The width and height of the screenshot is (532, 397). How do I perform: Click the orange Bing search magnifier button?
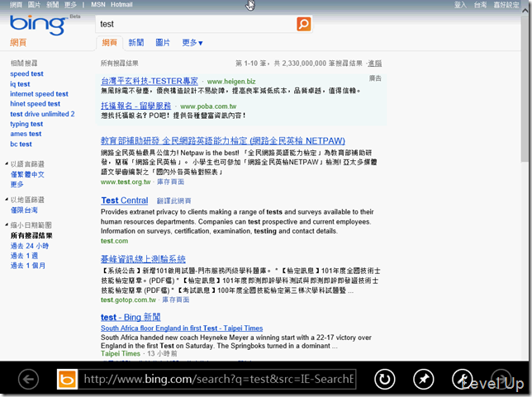[x=304, y=24]
